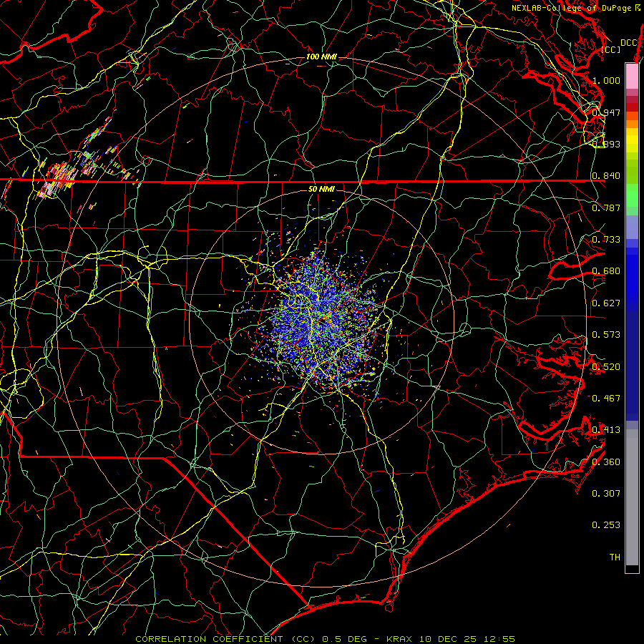The width and height of the screenshot is (644, 644).
Task: Pick the pink segment of color bar
Action: tap(632, 76)
